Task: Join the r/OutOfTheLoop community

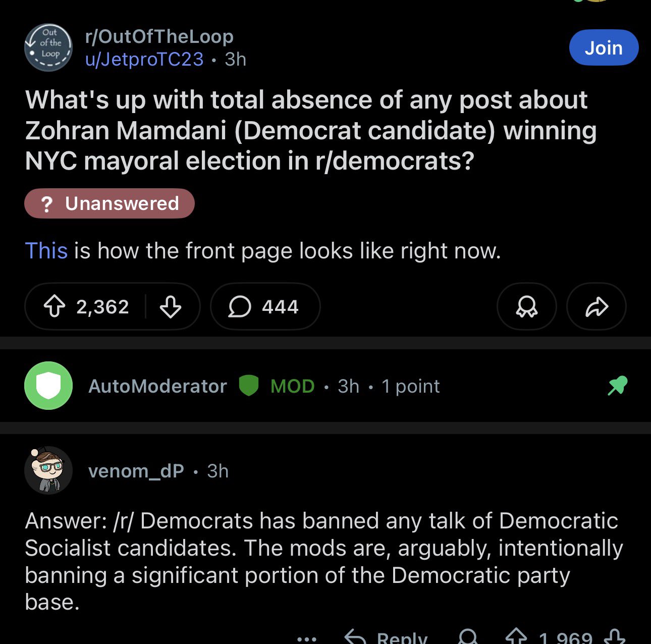Action: pyautogui.click(x=604, y=47)
